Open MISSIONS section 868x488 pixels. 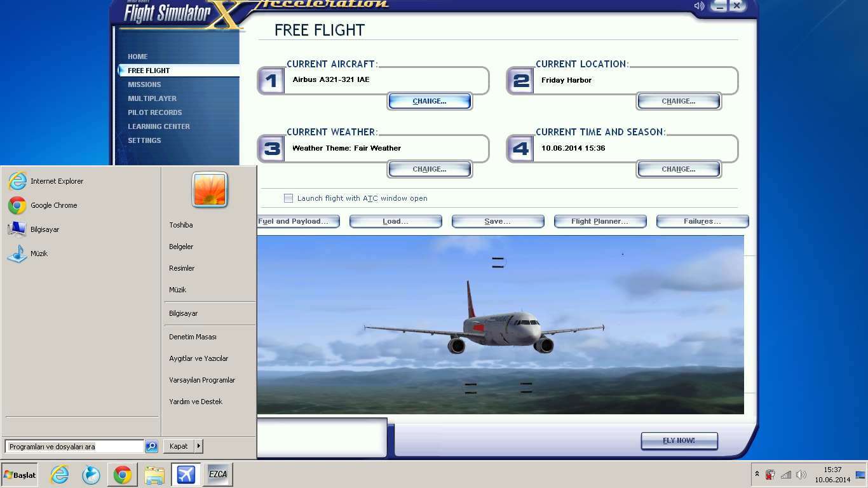[144, 85]
